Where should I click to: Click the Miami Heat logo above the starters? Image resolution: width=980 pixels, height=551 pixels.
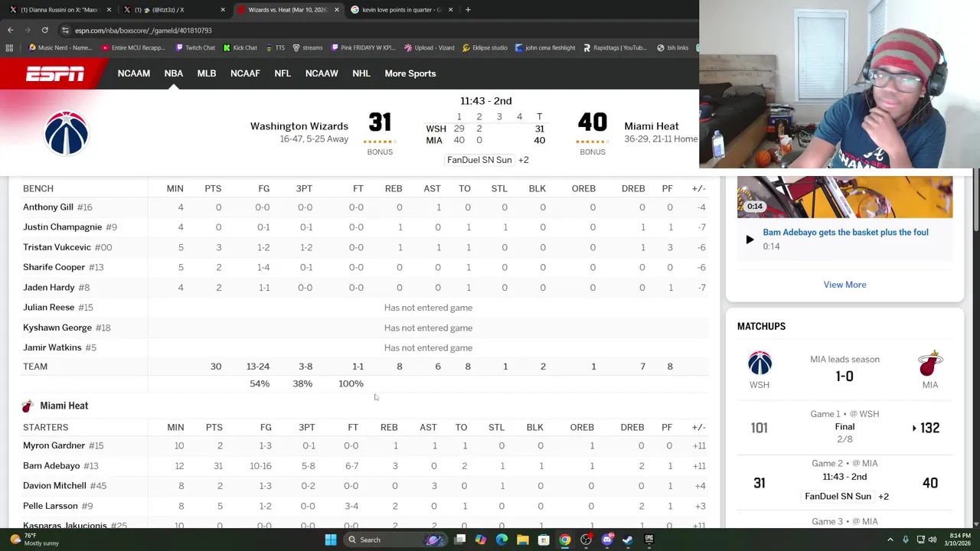point(28,406)
